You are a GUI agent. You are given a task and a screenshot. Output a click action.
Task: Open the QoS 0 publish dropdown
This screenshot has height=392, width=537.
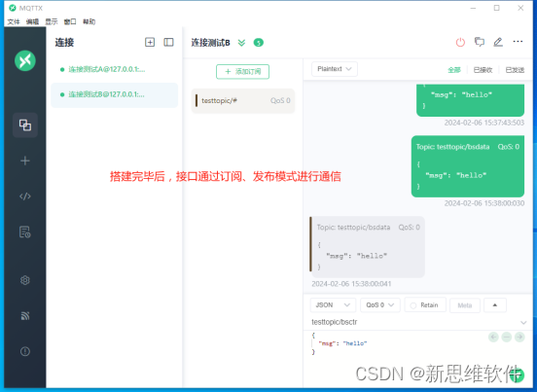coord(379,305)
